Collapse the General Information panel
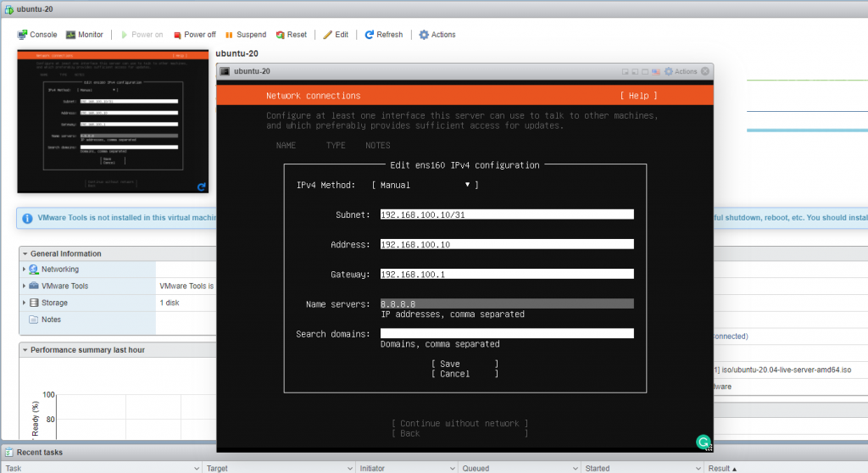The image size is (868, 473). click(25, 253)
